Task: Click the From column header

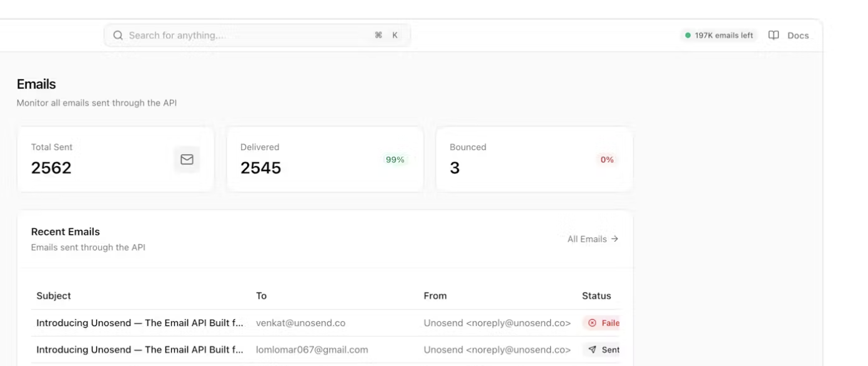Action: click(435, 296)
